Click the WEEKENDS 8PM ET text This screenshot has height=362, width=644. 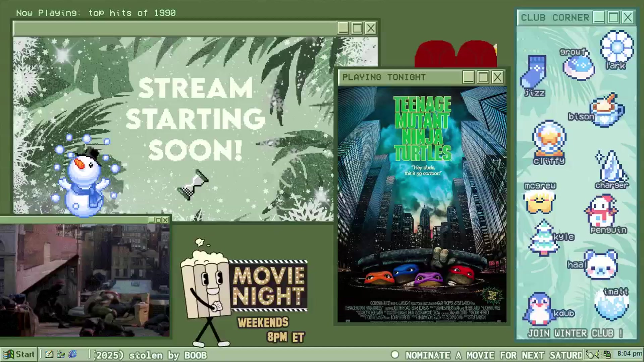coord(271,330)
